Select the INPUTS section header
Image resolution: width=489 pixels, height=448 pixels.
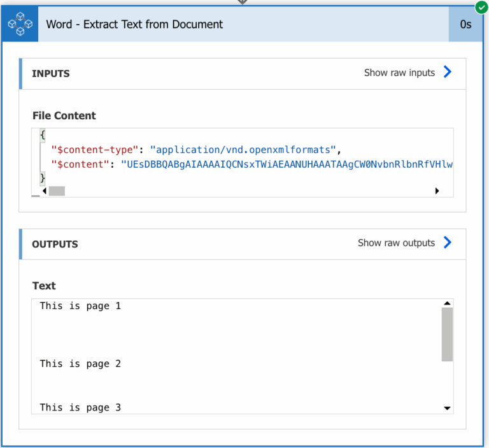[51, 73]
